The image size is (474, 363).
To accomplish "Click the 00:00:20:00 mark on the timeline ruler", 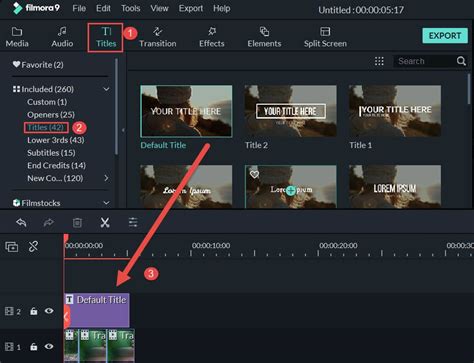I will [x=338, y=246].
